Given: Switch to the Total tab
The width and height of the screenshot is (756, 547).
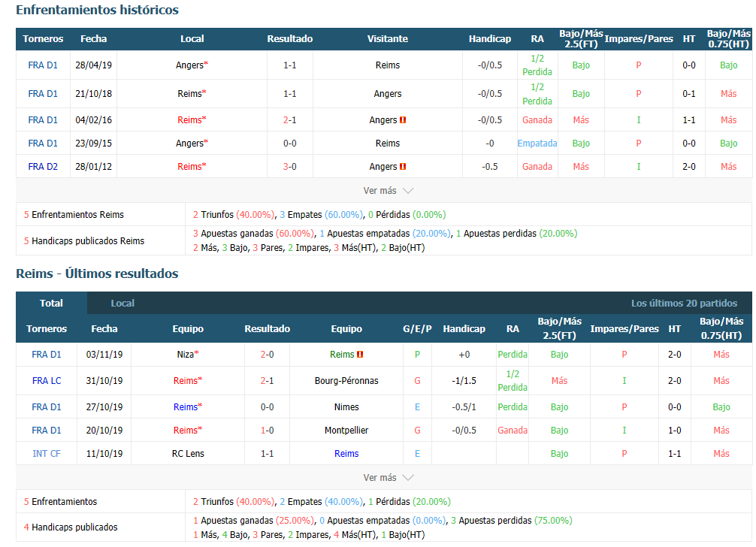Looking at the screenshot, I should [x=51, y=303].
